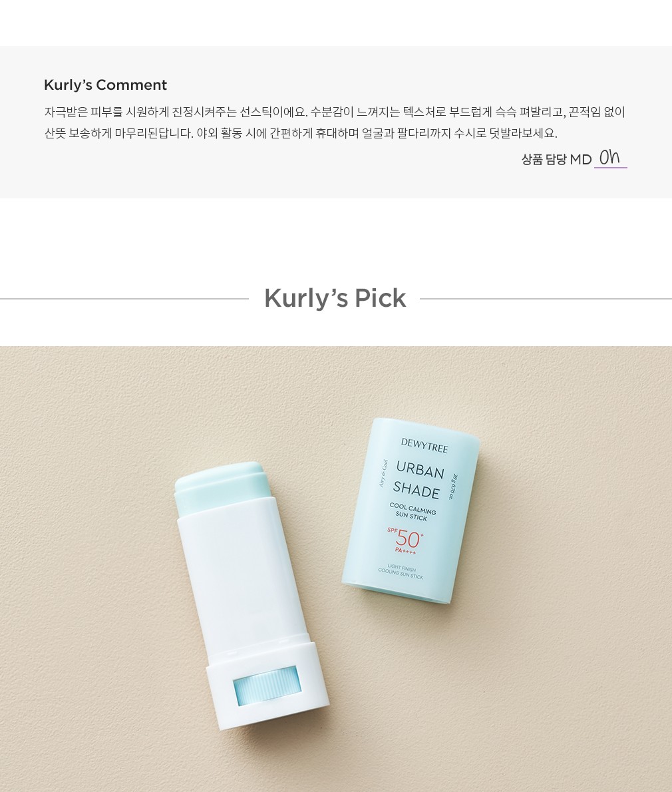Select the Korean comment paragraph's first line
This screenshot has height=792, width=672.
335,112
